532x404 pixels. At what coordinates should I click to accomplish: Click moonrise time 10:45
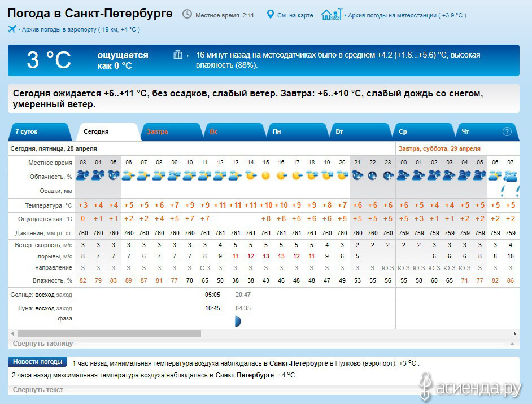tap(212, 308)
